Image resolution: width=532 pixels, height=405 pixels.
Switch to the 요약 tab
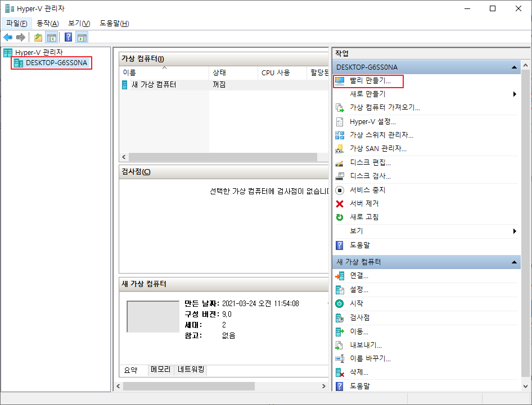pyautogui.click(x=130, y=370)
